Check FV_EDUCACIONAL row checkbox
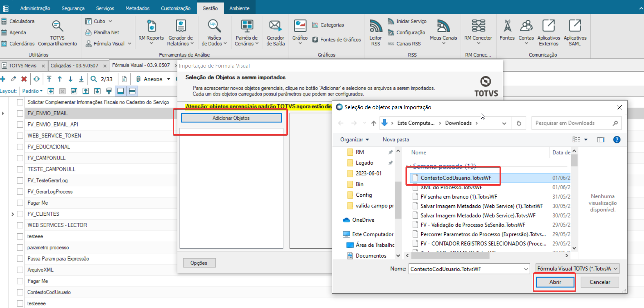Screen dimensions: 644x308 (20, 147)
